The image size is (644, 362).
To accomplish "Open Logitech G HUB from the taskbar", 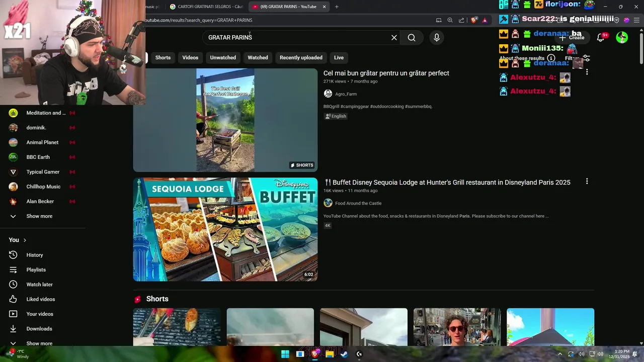I will pos(359,354).
